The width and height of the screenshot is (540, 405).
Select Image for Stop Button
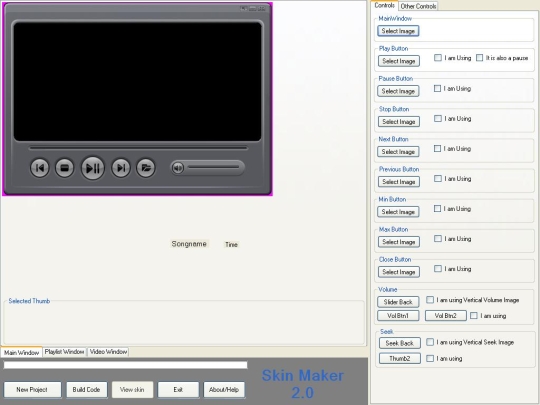pyautogui.click(x=399, y=122)
